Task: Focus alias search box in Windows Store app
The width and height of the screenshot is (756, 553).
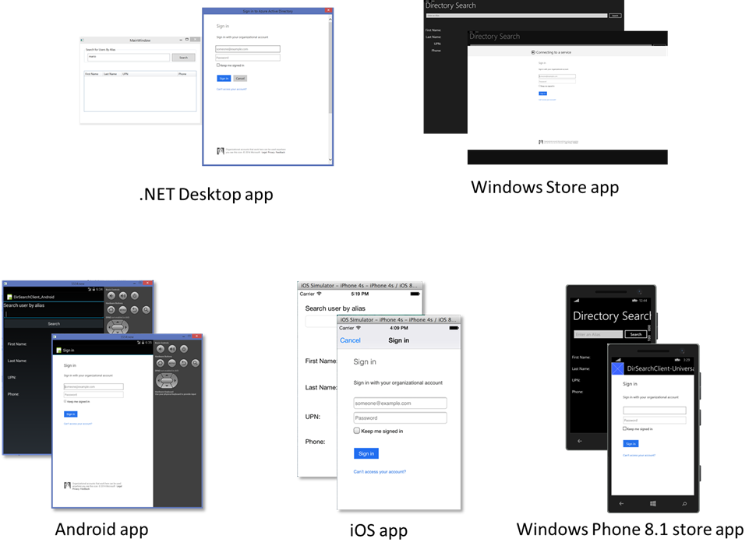Action: tap(517, 16)
